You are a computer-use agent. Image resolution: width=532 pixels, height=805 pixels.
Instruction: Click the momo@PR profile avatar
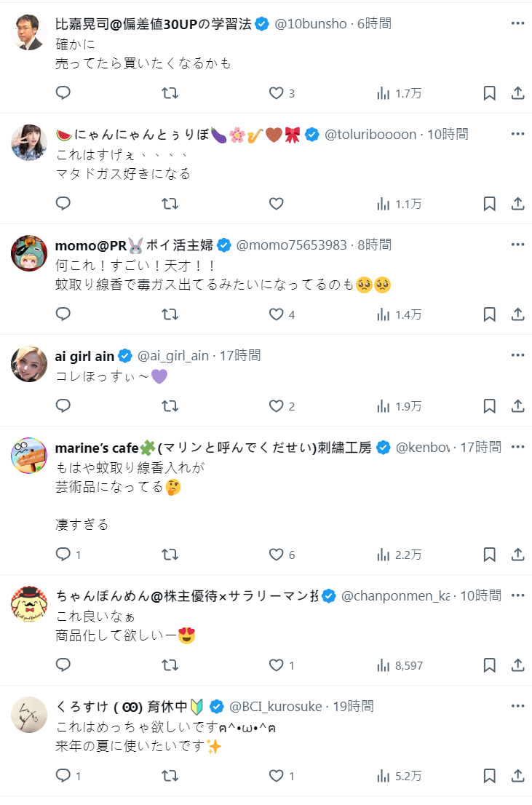pyautogui.click(x=29, y=253)
